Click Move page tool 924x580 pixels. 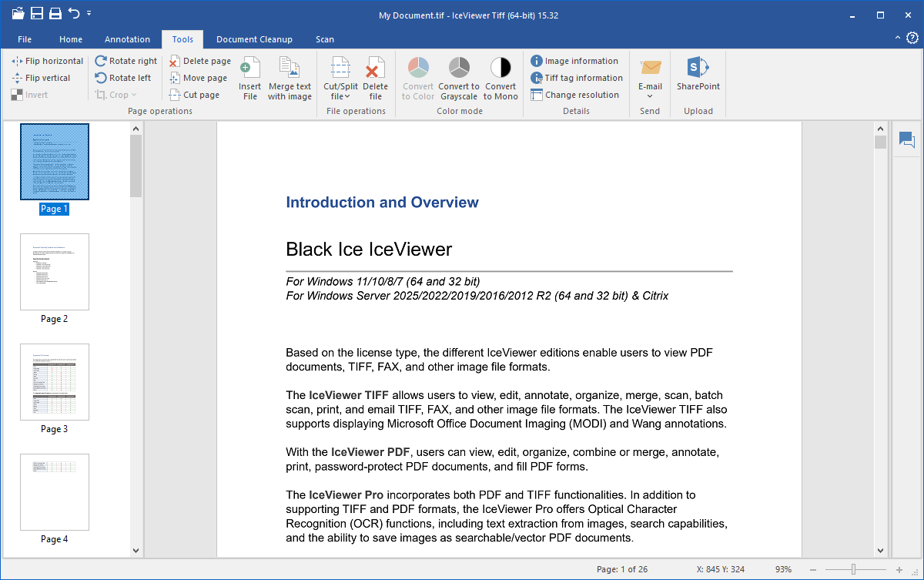pos(199,78)
